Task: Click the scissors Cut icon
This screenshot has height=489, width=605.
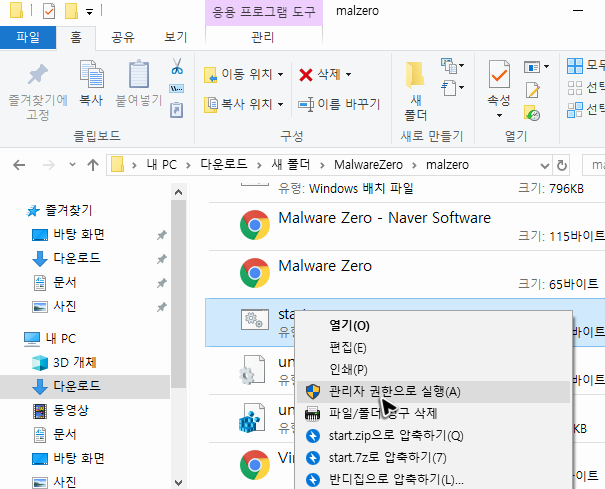Action: click(177, 66)
